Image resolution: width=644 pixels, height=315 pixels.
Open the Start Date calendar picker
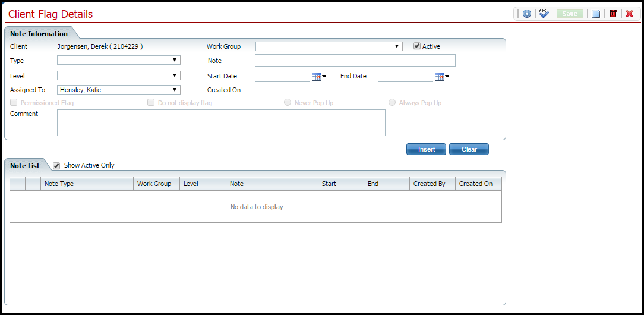point(319,76)
